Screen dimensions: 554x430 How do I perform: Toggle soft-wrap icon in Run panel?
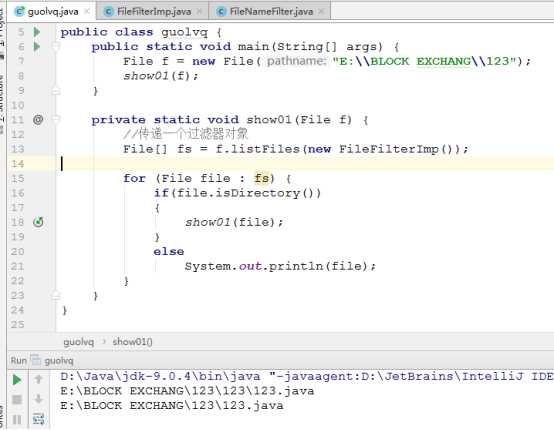pyautogui.click(x=39, y=419)
